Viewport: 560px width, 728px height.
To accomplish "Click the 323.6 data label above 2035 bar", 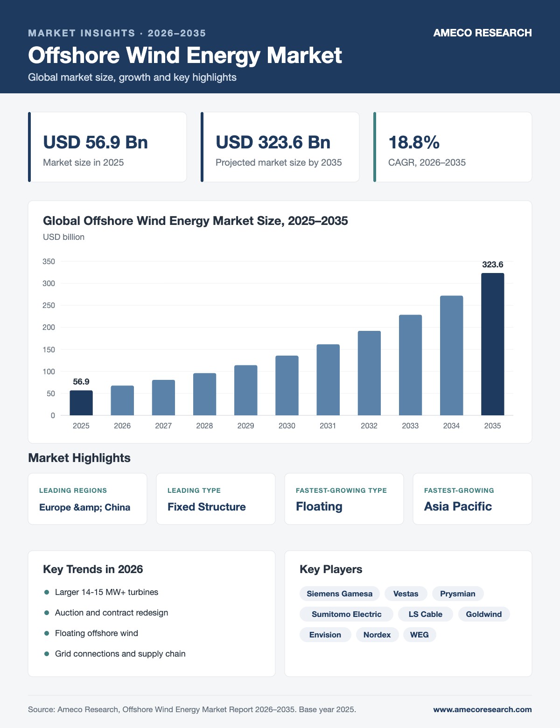I will click(493, 265).
